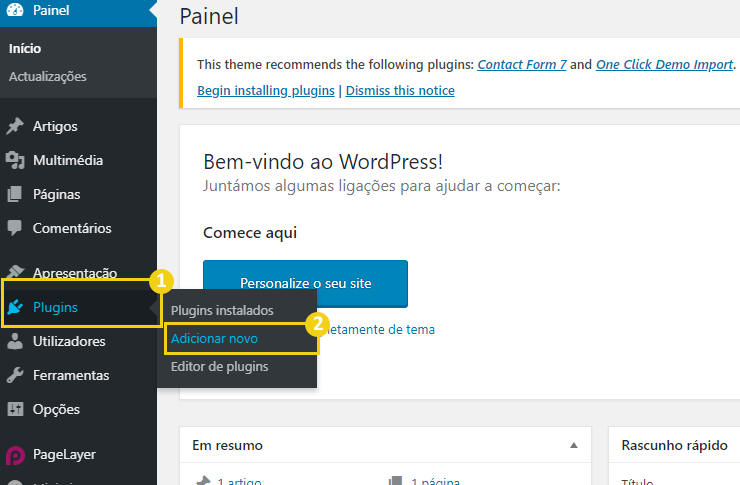Click the Ferramentas wrench icon

click(x=15, y=375)
